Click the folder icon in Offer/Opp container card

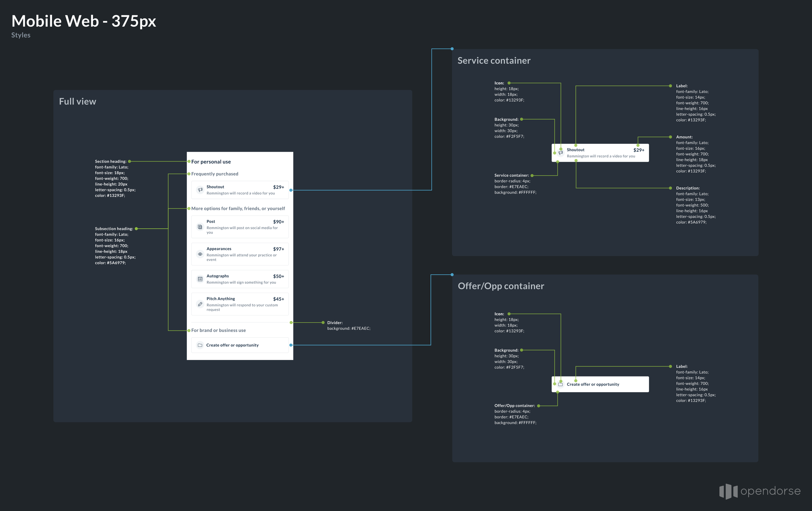point(560,385)
